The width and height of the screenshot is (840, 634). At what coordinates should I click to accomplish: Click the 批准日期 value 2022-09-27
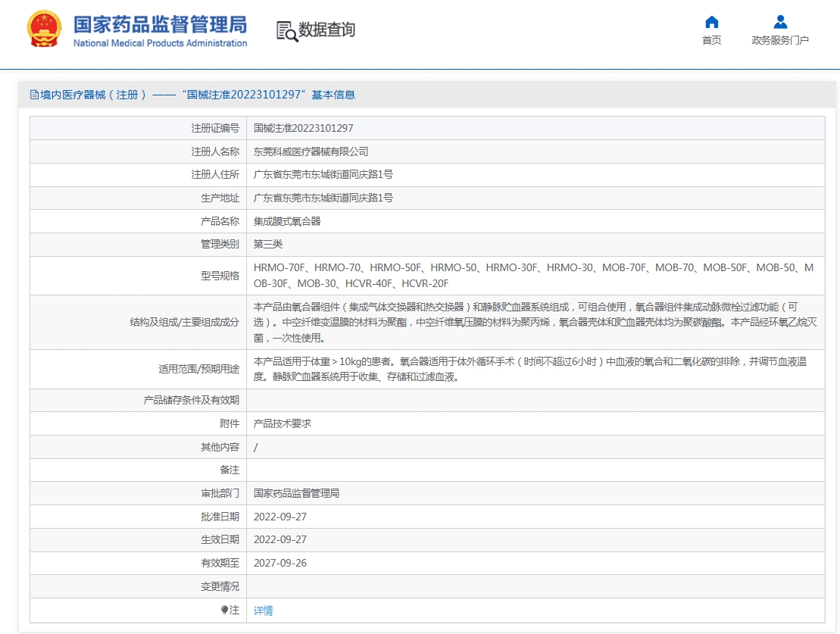coord(279,517)
